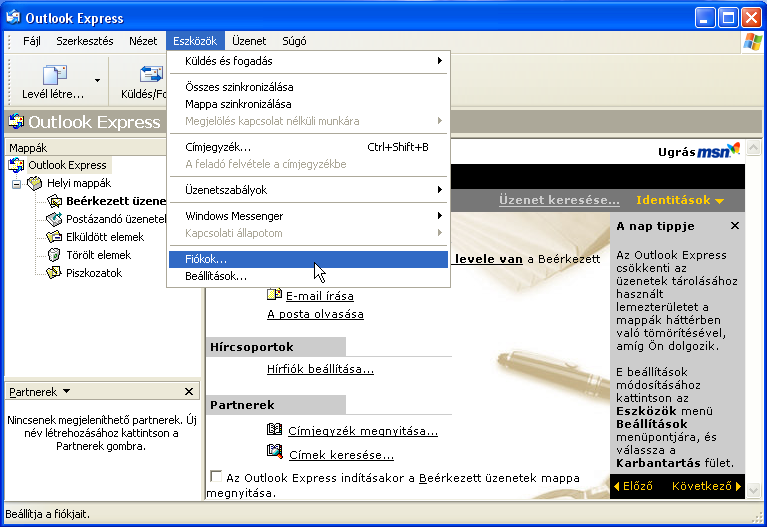Choose Összes szinkronizálása menu entry

(x=308, y=87)
